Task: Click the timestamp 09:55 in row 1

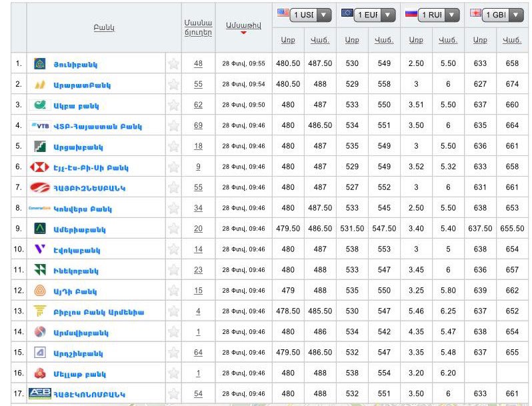Action: 243,63
